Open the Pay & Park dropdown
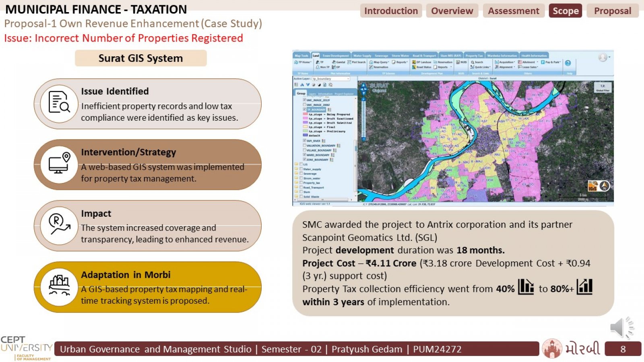Image resolution: width=644 pixels, height=362 pixels. [x=551, y=62]
